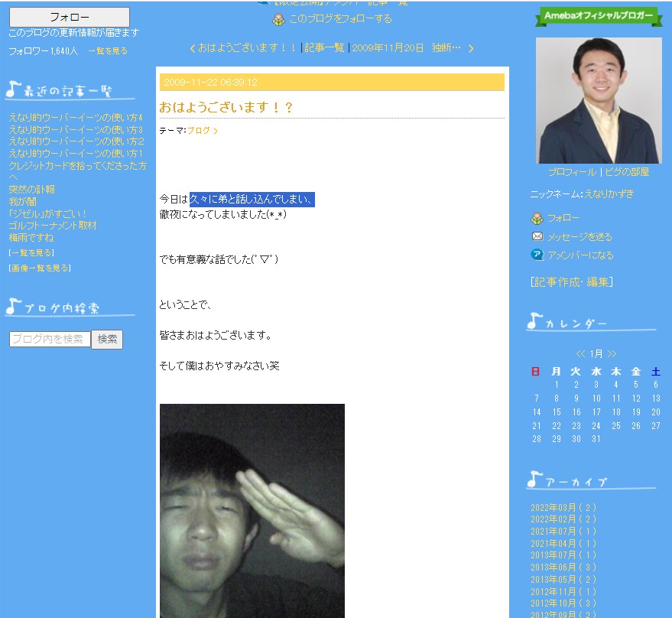Open the プロフィール link
Screen dimensions: 672x618
[572, 172]
